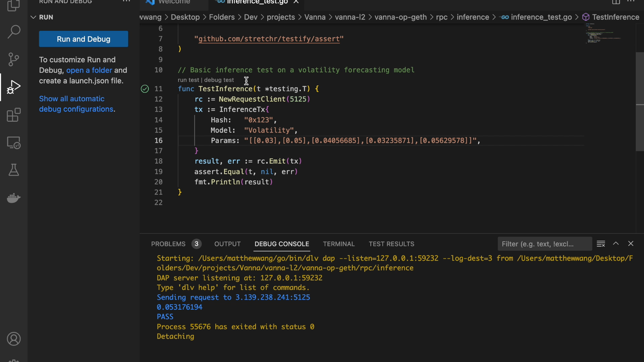Open the testify/assert import link
This screenshot has width=644, height=362.
pyautogui.click(x=269, y=39)
